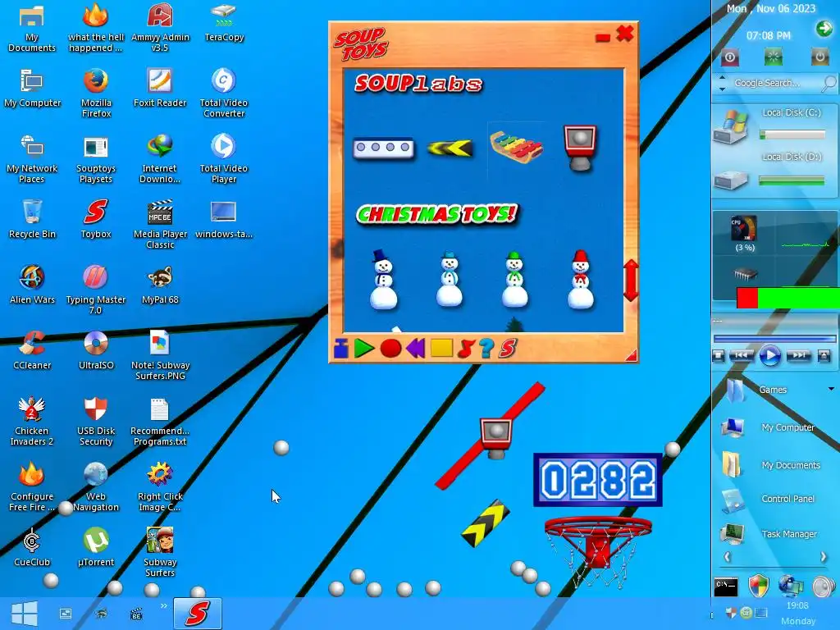Image resolution: width=840 pixels, height=630 pixels.
Task: Stop playback in sidebar player
Action: point(719,356)
